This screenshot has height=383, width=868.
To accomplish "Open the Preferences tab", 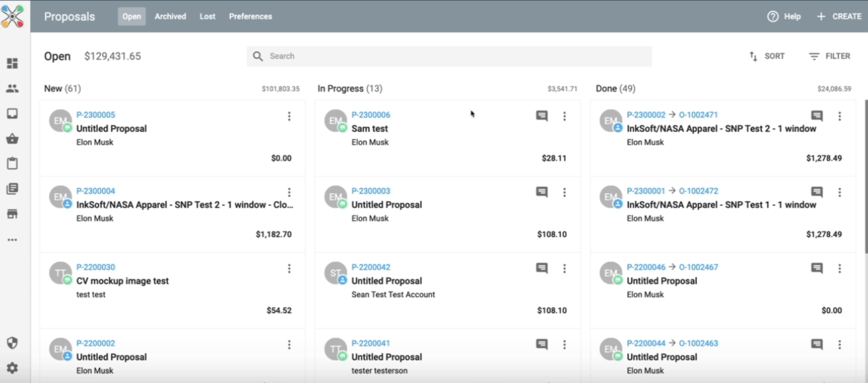I will 250,16.
